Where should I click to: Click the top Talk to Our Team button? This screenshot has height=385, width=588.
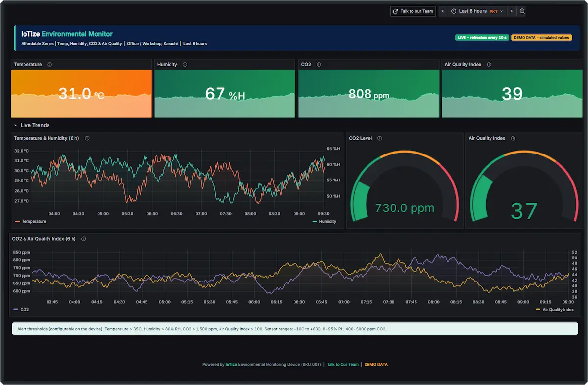[413, 11]
